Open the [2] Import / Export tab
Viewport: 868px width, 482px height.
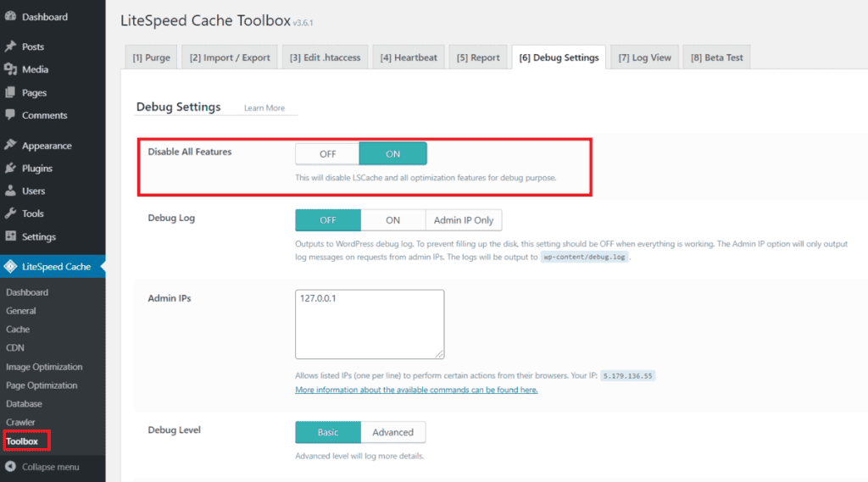click(x=230, y=57)
